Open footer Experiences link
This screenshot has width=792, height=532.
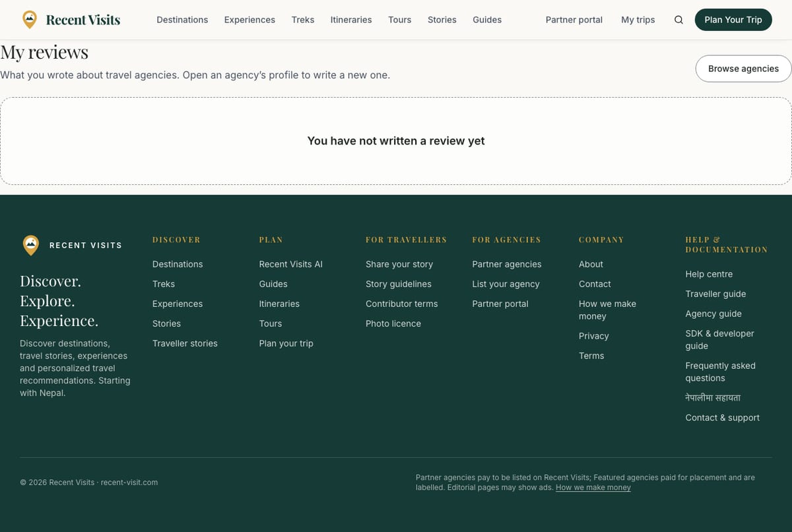tap(178, 304)
